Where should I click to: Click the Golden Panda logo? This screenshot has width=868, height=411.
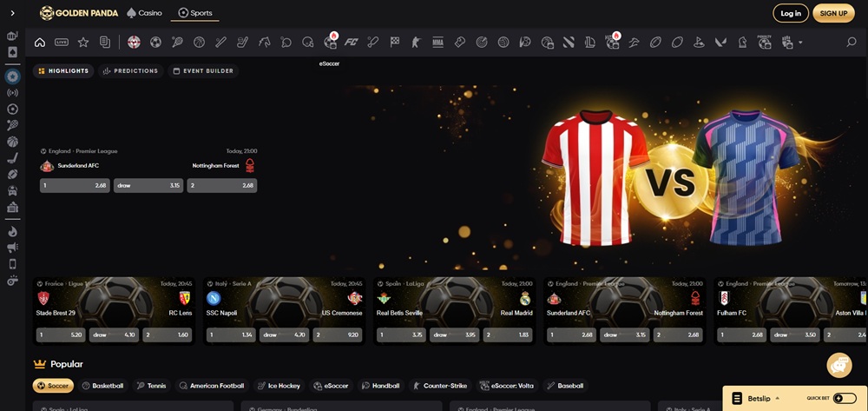[x=79, y=13]
